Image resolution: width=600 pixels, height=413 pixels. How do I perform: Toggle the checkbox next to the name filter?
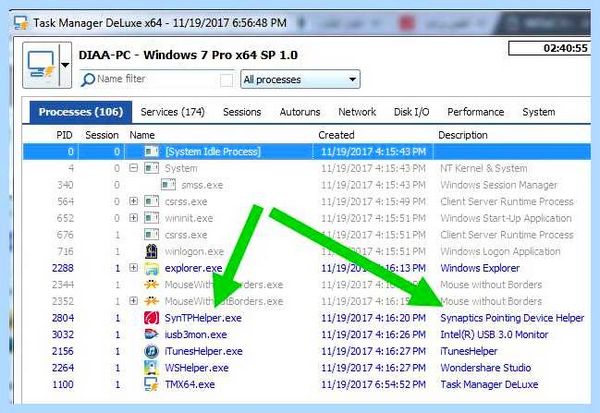227,80
